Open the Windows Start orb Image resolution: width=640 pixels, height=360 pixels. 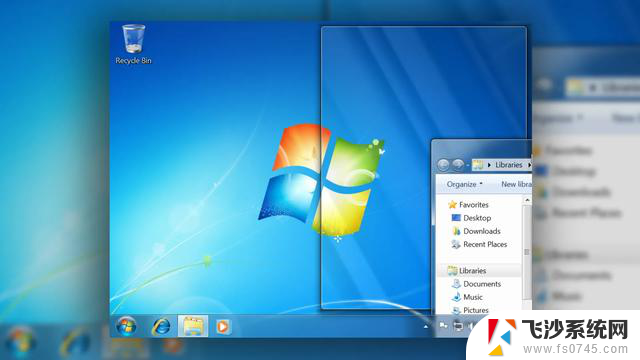pos(126,326)
